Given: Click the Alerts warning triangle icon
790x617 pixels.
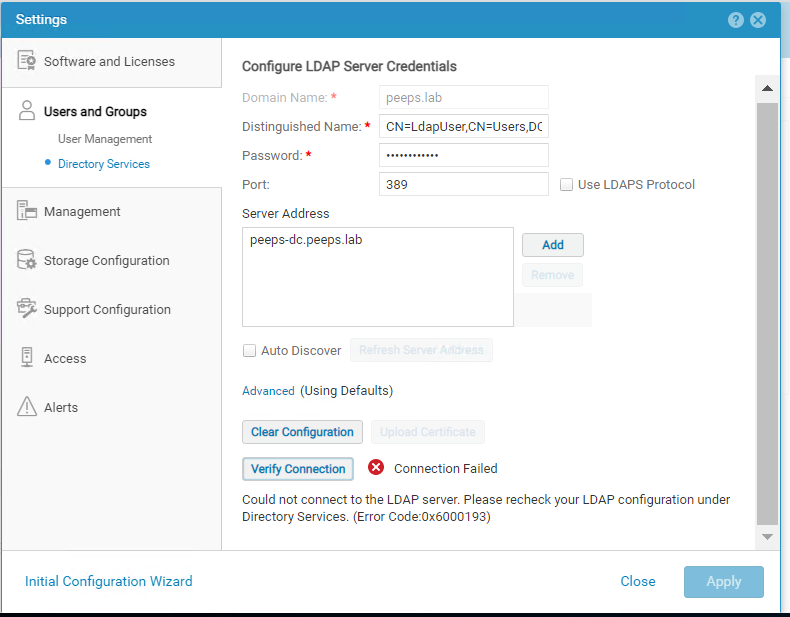Looking at the screenshot, I should pyautogui.click(x=27, y=407).
